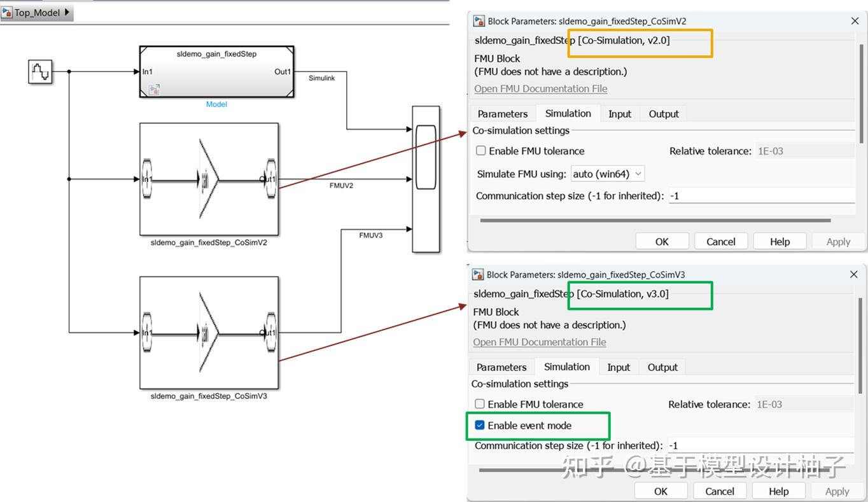This screenshot has height=502, width=868.
Task: Click the signal generator source block
Action: coord(39,71)
